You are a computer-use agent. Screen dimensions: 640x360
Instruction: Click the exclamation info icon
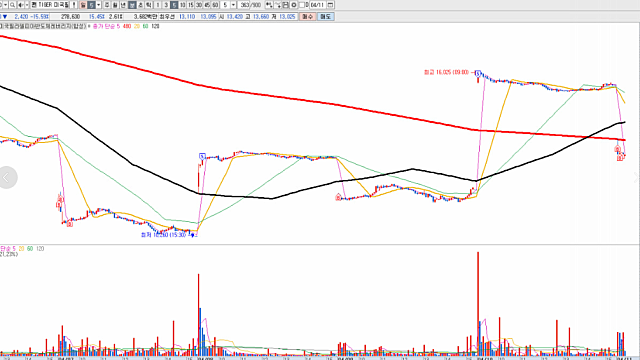click(x=73, y=5)
